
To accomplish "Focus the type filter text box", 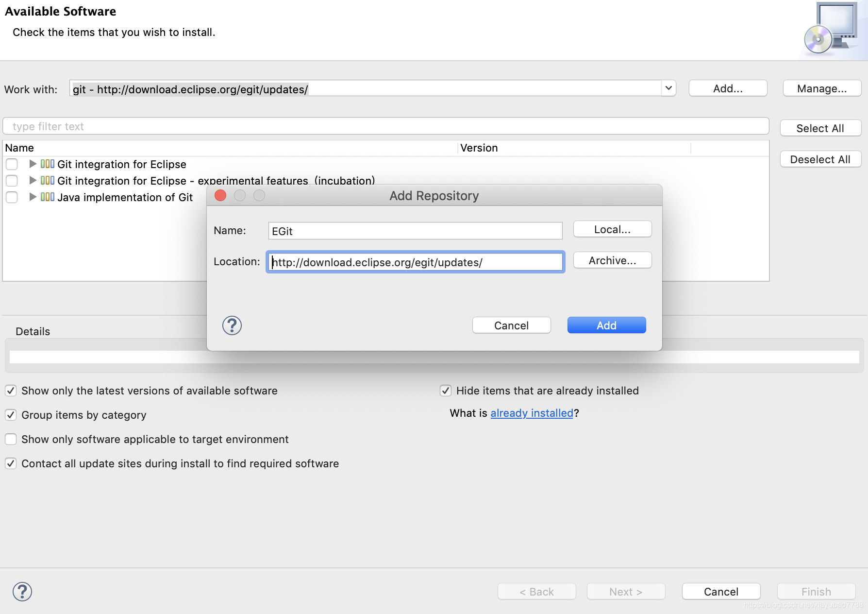I will pyautogui.click(x=386, y=126).
